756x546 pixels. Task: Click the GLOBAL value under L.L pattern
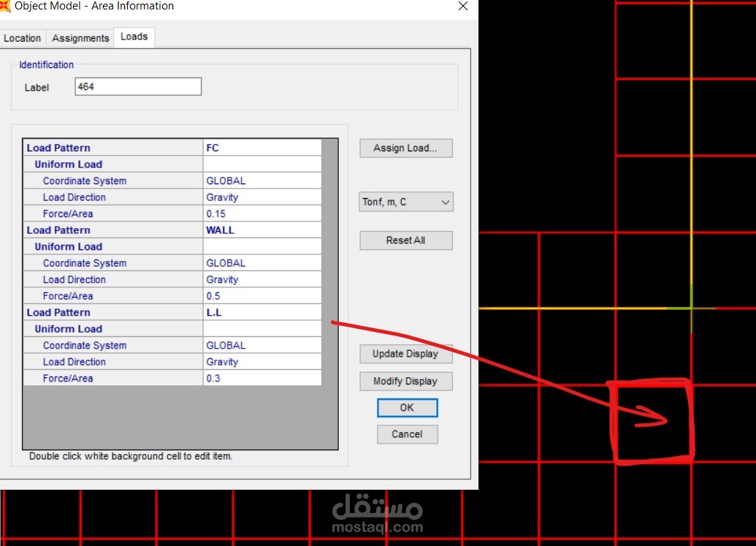262,345
